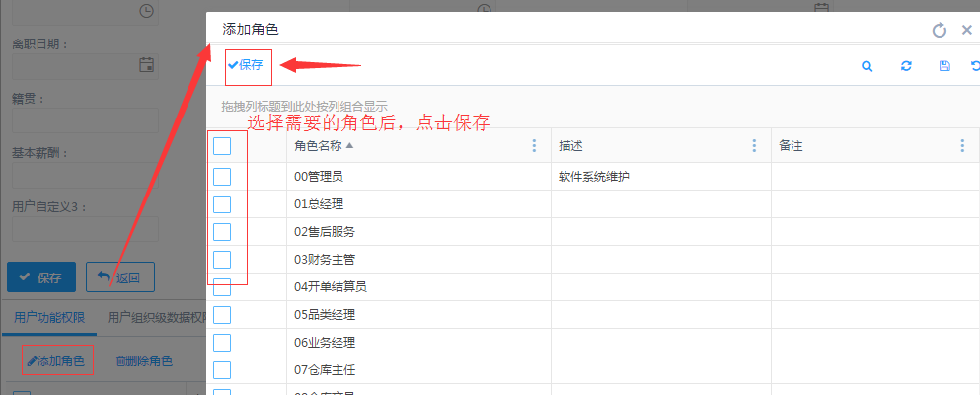Click the floppy disk save-layout icon
Viewport: 980px width, 395px height.
tap(944, 66)
